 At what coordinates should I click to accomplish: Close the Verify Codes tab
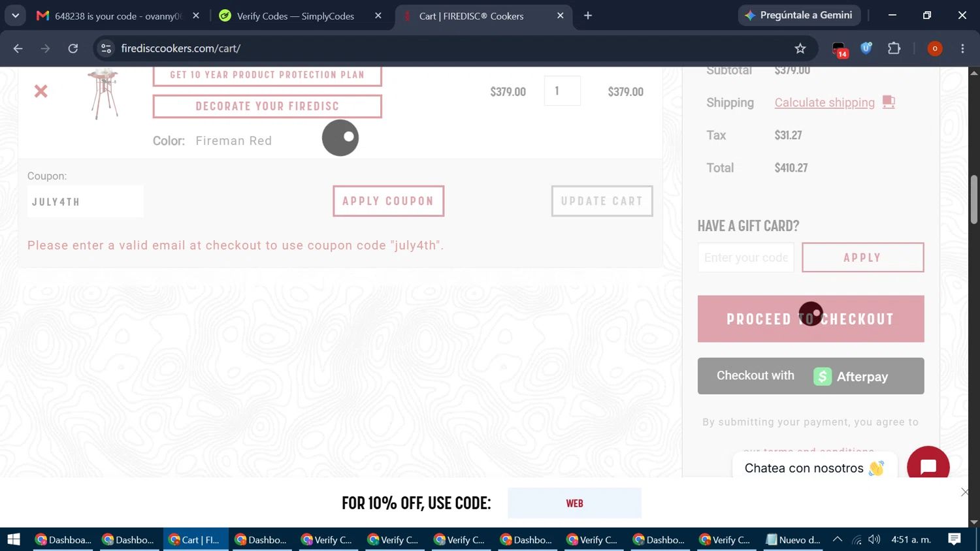coord(378,16)
